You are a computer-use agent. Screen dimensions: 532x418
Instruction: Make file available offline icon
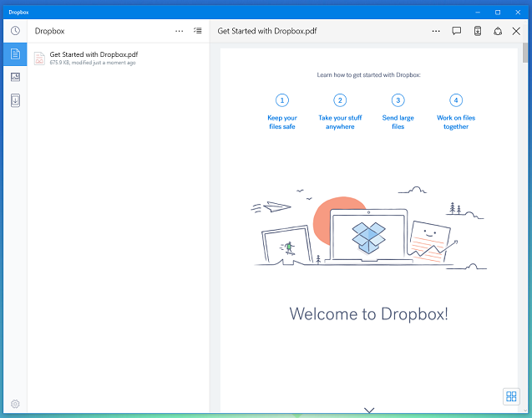coord(478,31)
